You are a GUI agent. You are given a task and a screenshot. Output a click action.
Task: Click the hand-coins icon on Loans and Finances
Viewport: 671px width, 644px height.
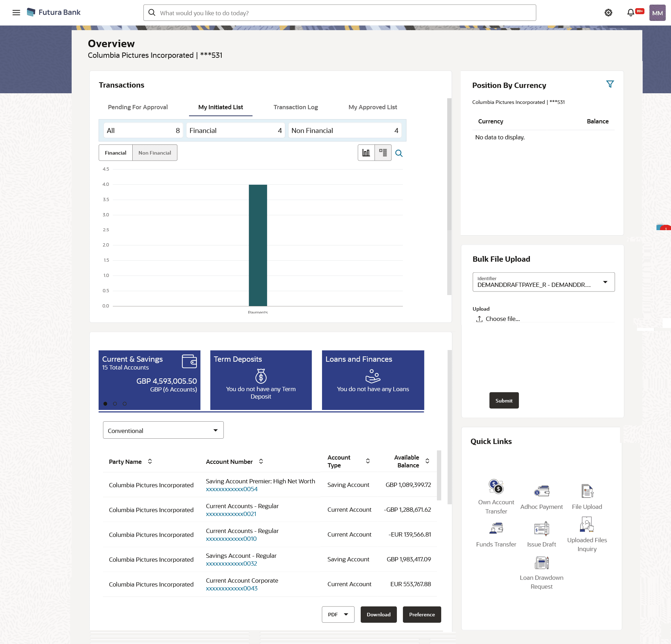[x=373, y=376]
